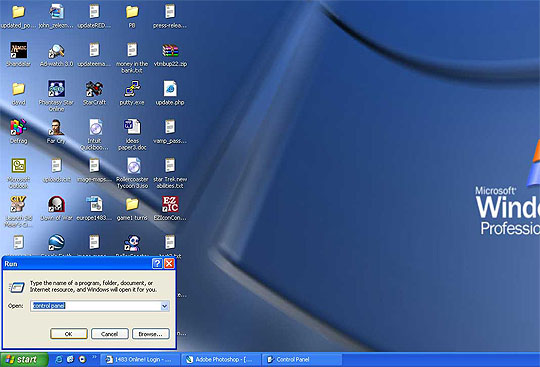The image size is (540, 367).
Task: Close the Run dialog
Action: point(169,264)
